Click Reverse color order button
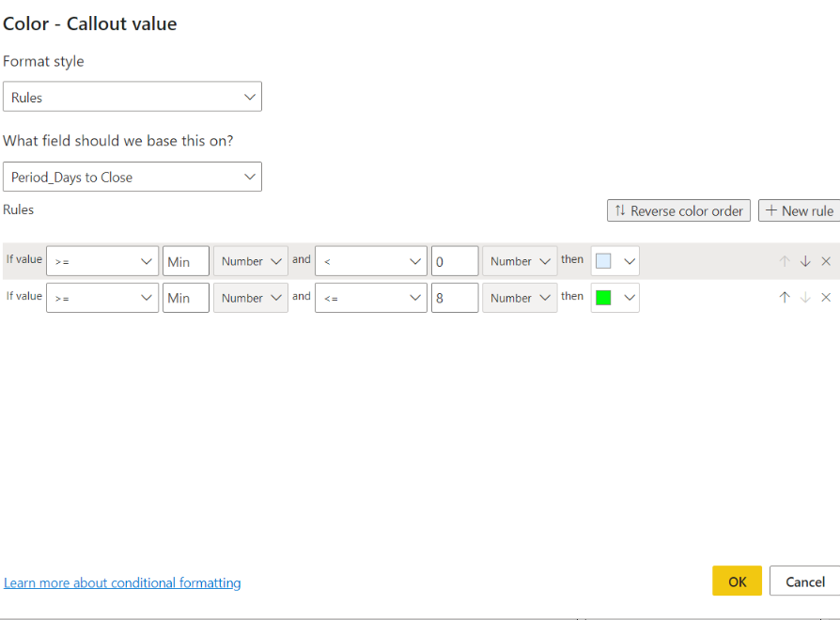840x620 pixels. (x=678, y=210)
